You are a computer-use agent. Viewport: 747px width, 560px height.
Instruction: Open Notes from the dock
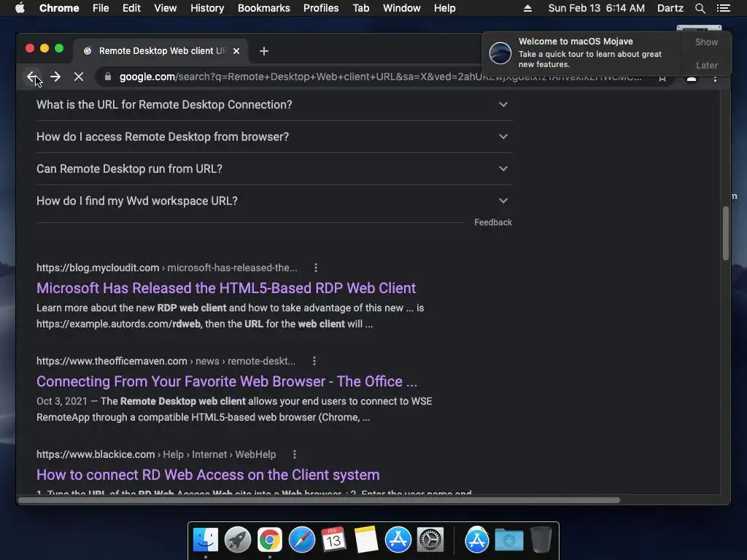366,540
